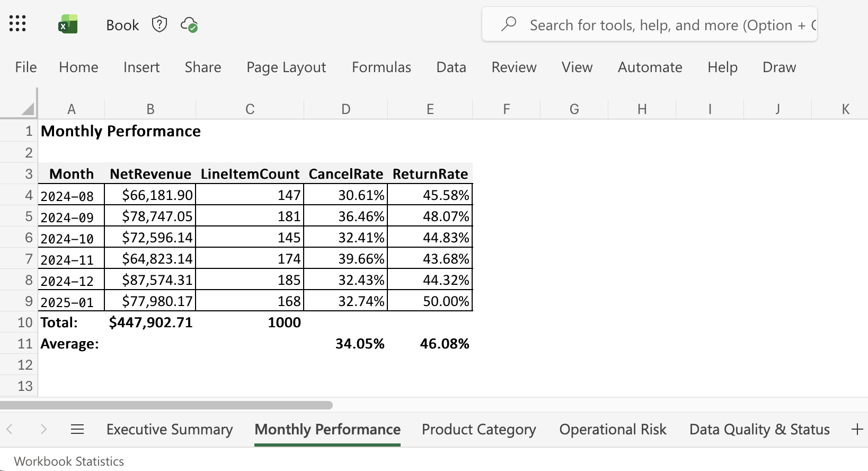Select the Average: label cell
The height and width of the screenshot is (471, 868).
click(72, 343)
